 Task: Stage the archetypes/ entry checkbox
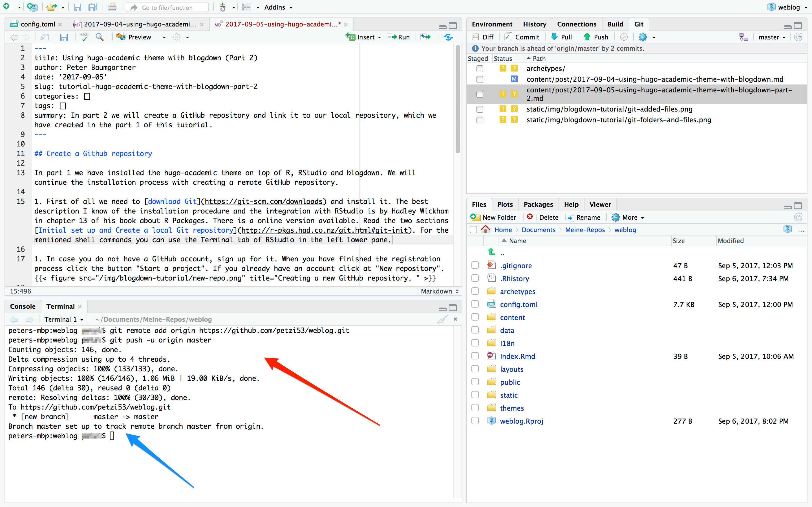click(480, 69)
